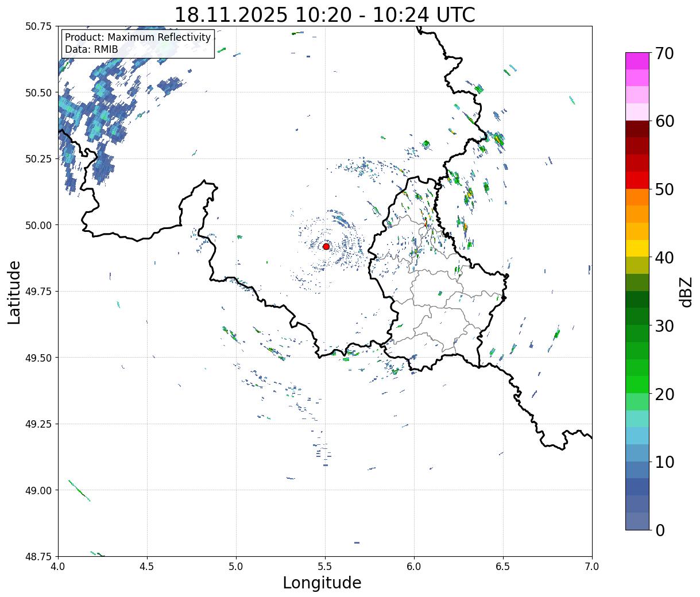Pick the bright yellow segment just above 40
The height and width of the screenshot is (597, 700).
coord(637,248)
